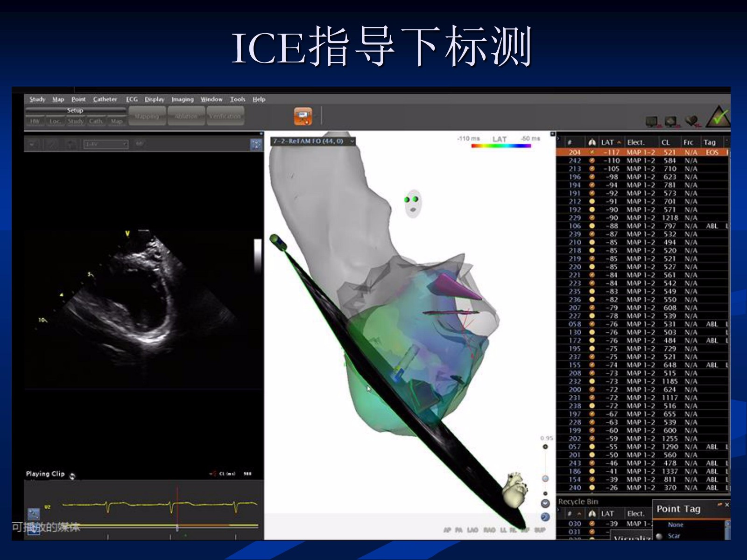Click the Verification phase button
747x560 pixels.
[x=225, y=116]
